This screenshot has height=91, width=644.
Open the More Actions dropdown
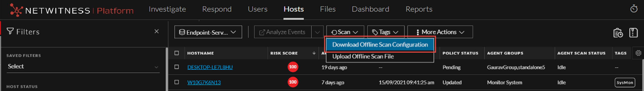pos(440,32)
